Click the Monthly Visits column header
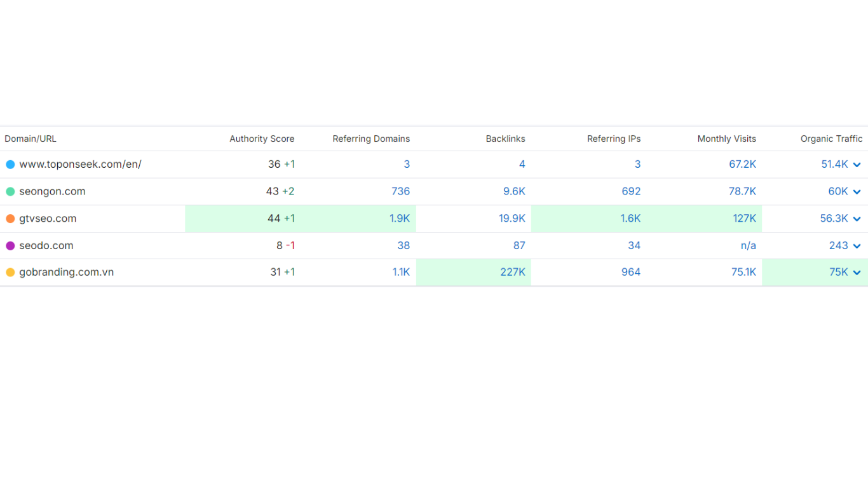The height and width of the screenshot is (488, 868). pos(726,139)
